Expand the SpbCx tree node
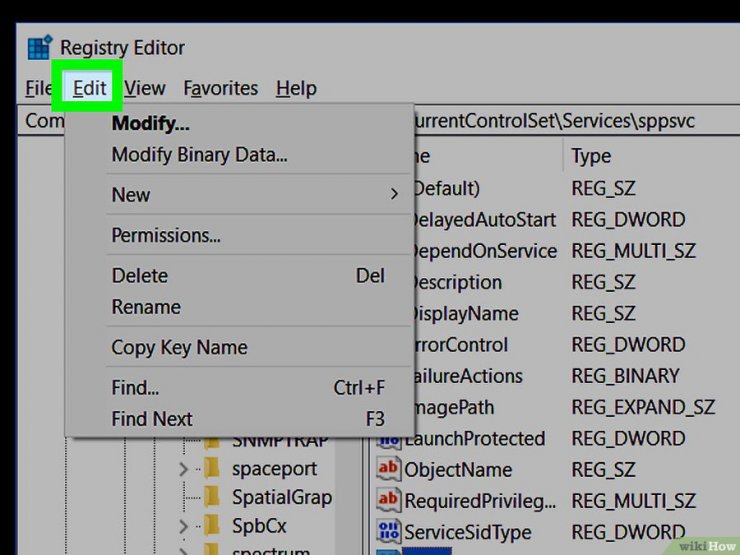The height and width of the screenshot is (555, 740). 183,526
